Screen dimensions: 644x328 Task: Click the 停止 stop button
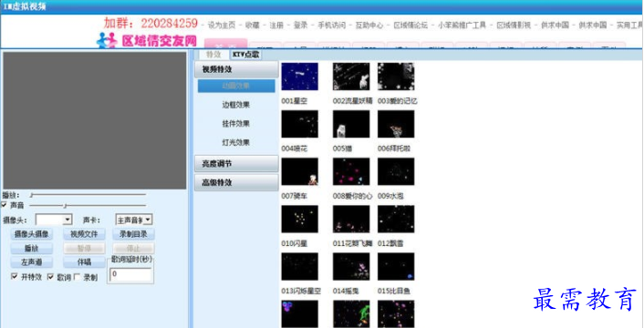click(x=133, y=248)
